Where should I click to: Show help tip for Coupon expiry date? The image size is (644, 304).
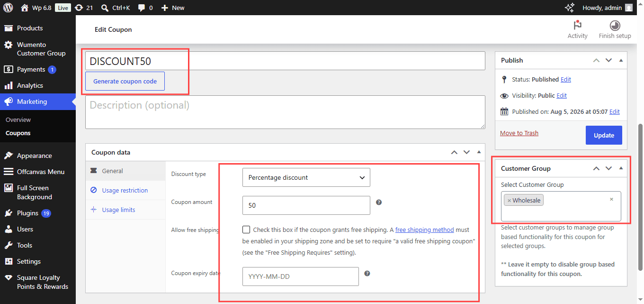coord(367,273)
